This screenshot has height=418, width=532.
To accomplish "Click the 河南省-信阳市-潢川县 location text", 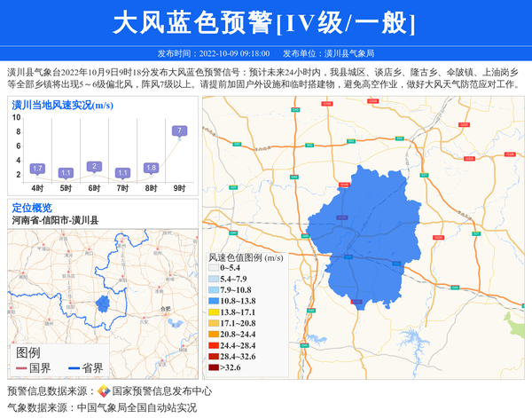I will [55, 220].
